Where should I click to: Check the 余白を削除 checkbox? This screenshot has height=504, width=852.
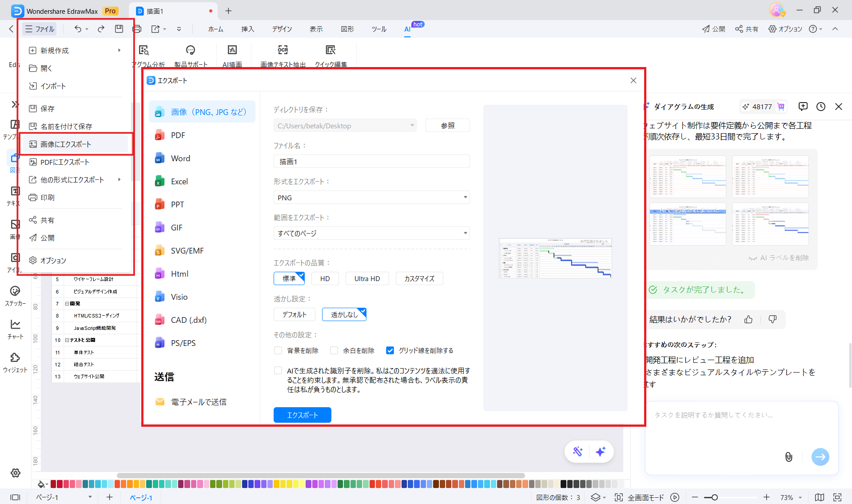pyautogui.click(x=334, y=350)
